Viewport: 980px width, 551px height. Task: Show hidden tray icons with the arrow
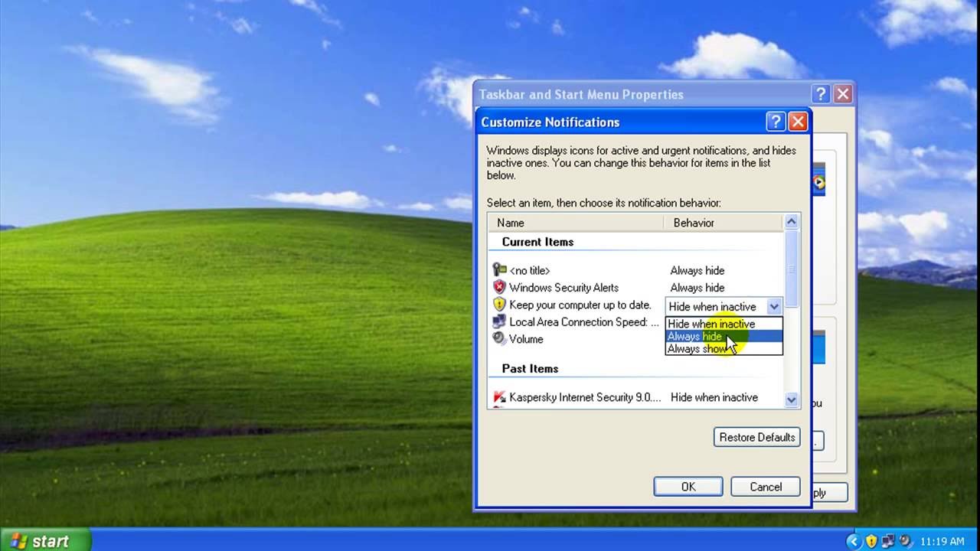tap(854, 541)
